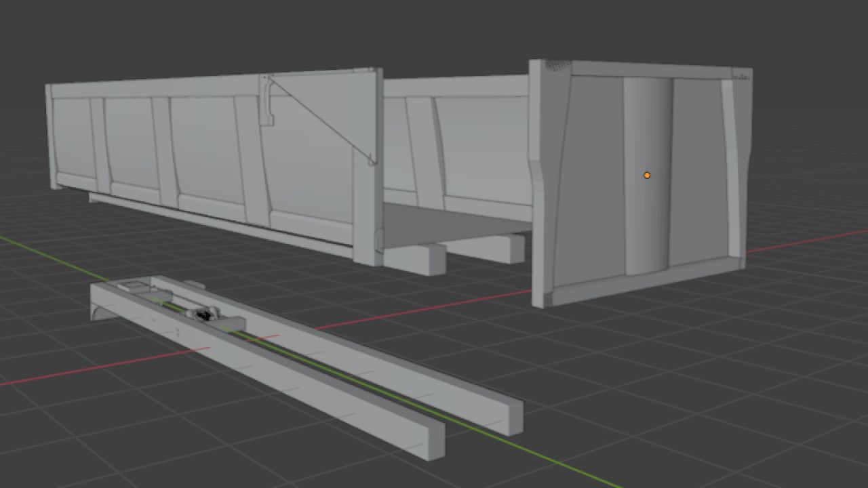Select the tailgate hinge bracket on side panel
The width and height of the screenshot is (868, 488).
266,102
